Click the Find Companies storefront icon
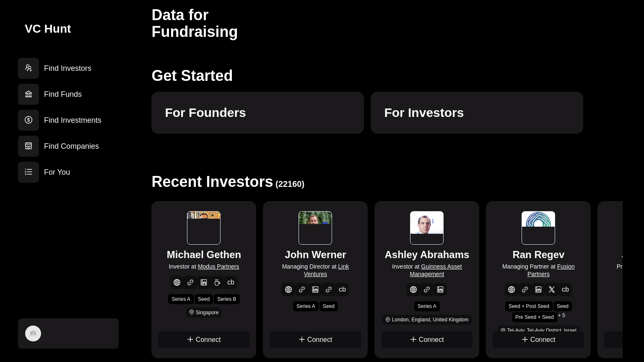 pos(29,146)
